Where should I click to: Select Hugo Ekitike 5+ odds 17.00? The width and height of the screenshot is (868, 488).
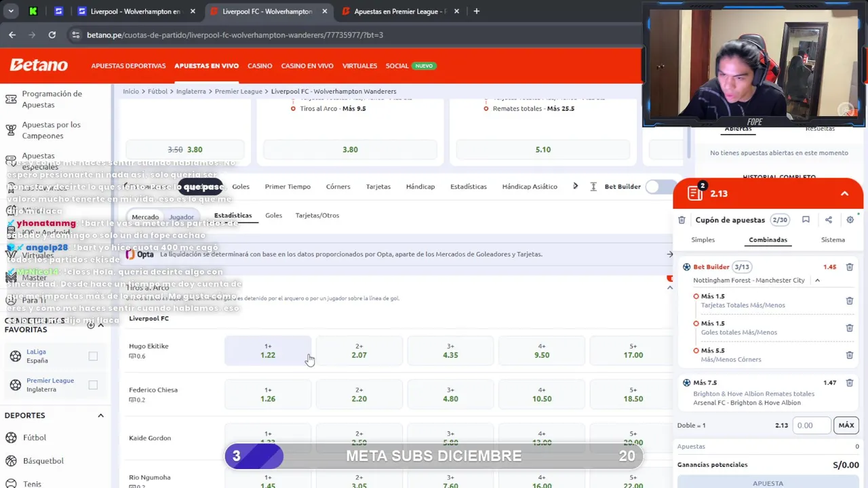tap(633, 350)
